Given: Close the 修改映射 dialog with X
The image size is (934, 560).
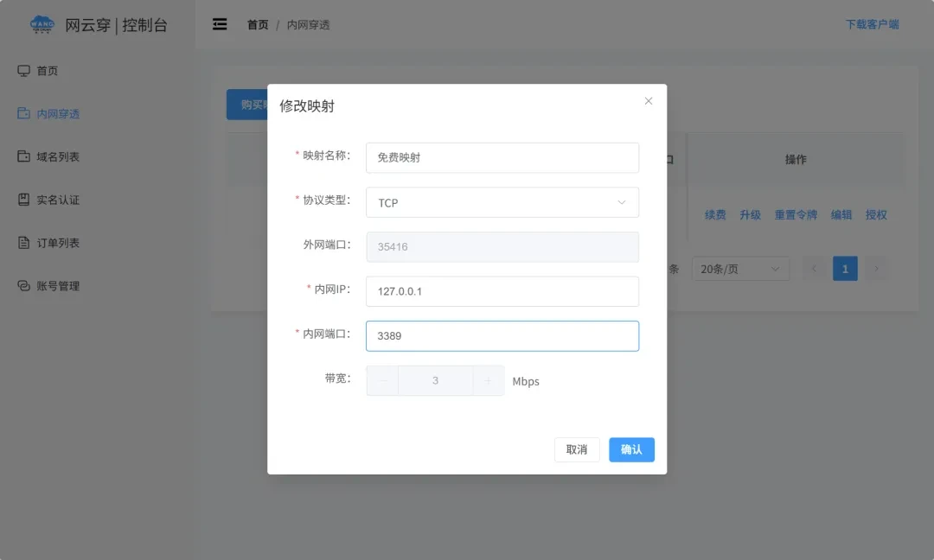Looking at the screenshot, I should 649,101.
